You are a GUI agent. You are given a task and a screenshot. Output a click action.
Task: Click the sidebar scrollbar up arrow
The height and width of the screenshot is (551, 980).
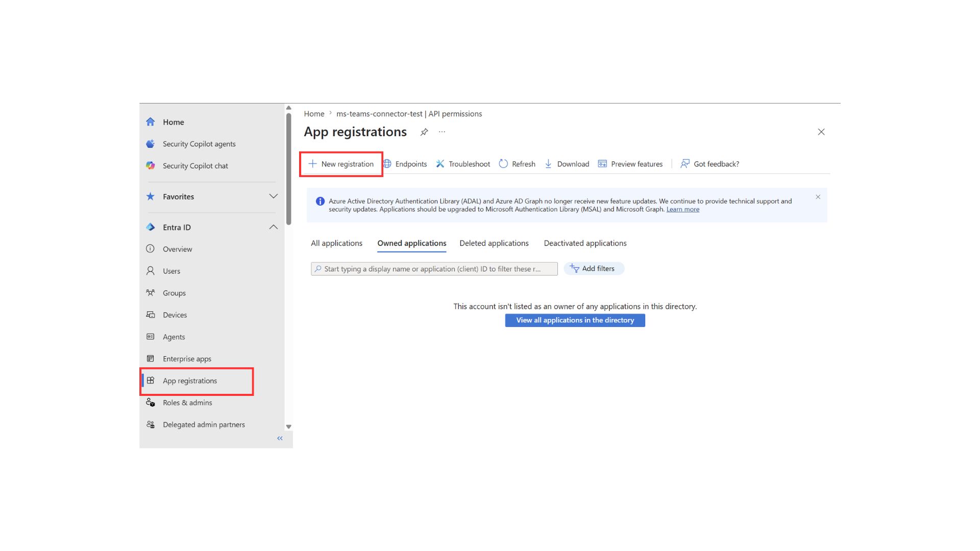click(x=289, y=108)
